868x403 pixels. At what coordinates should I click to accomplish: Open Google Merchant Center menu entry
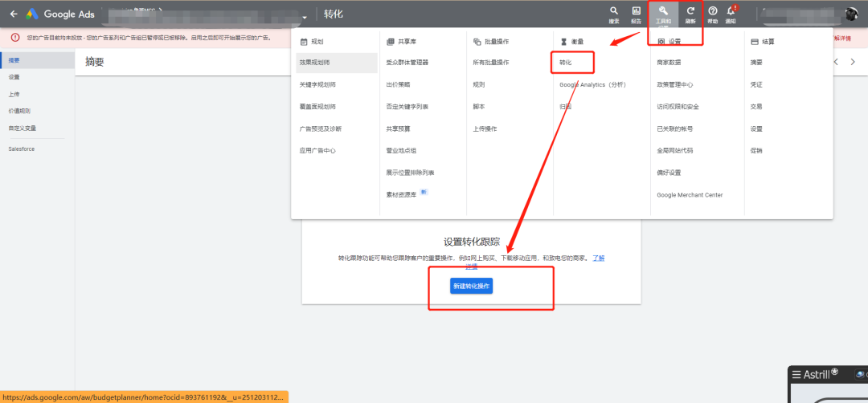pyautogui.click(x=689, y=194)
